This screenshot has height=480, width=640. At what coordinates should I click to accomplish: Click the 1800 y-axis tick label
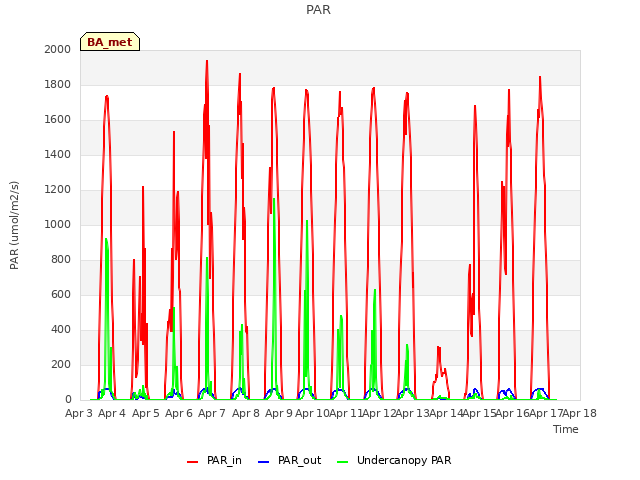(58, 84)
